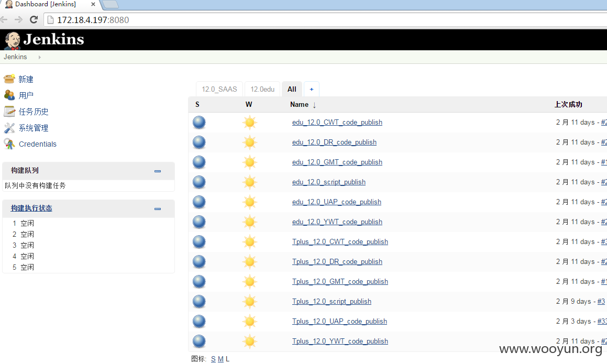Image resolution: width=607 pixels, height=364 pixels.
Task: Open job edu_12.0_CWT_code_publish
Action: pos(337,123)
